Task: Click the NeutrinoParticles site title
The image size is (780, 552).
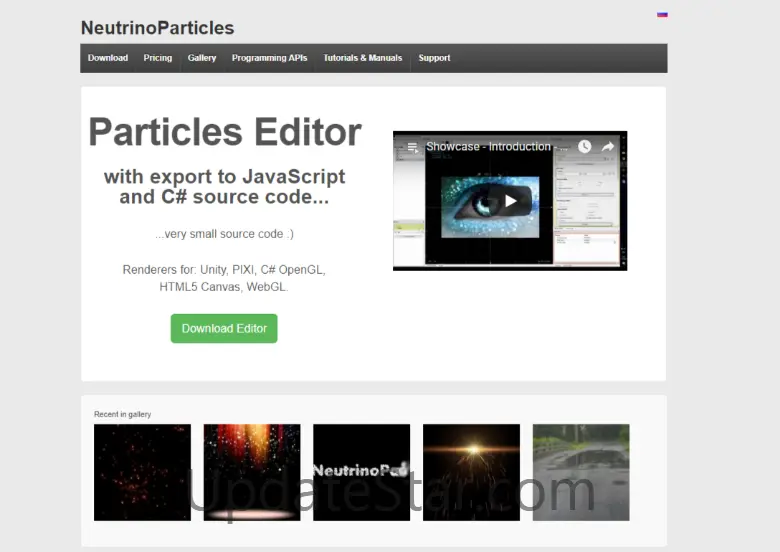Action: click(157, 28)
